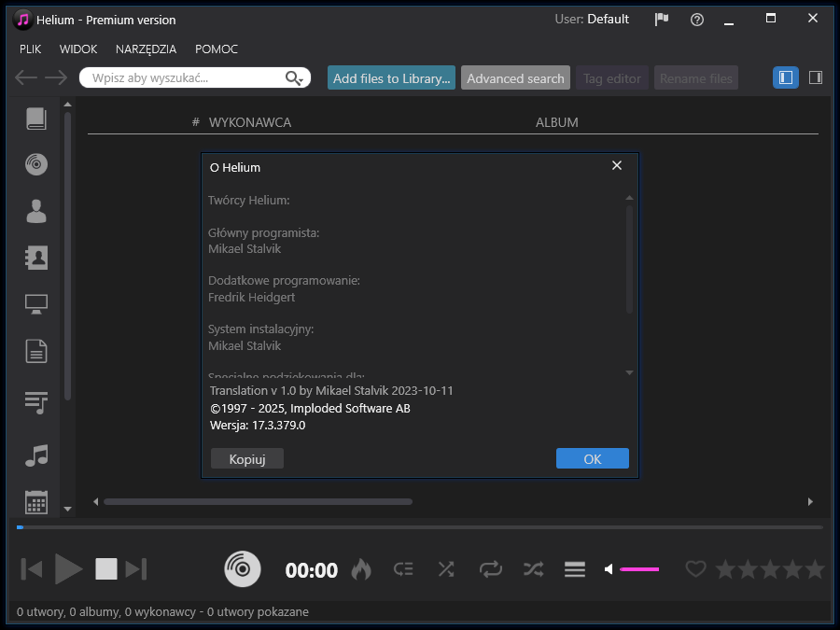Stop playback with Stop button
The height and width of the screenshot is (630, 840).
point(106,569)
